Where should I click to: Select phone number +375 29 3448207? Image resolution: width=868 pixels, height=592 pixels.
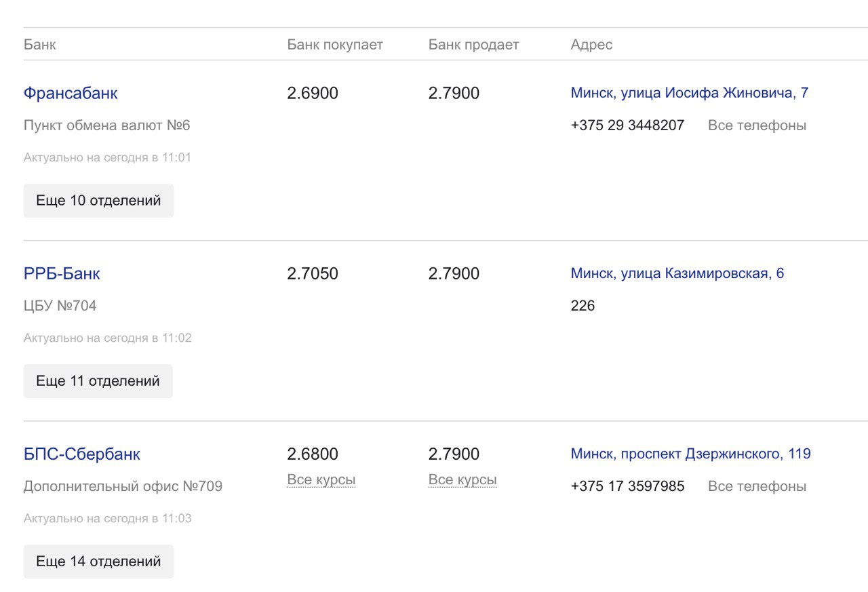click(x=628, y=125)
